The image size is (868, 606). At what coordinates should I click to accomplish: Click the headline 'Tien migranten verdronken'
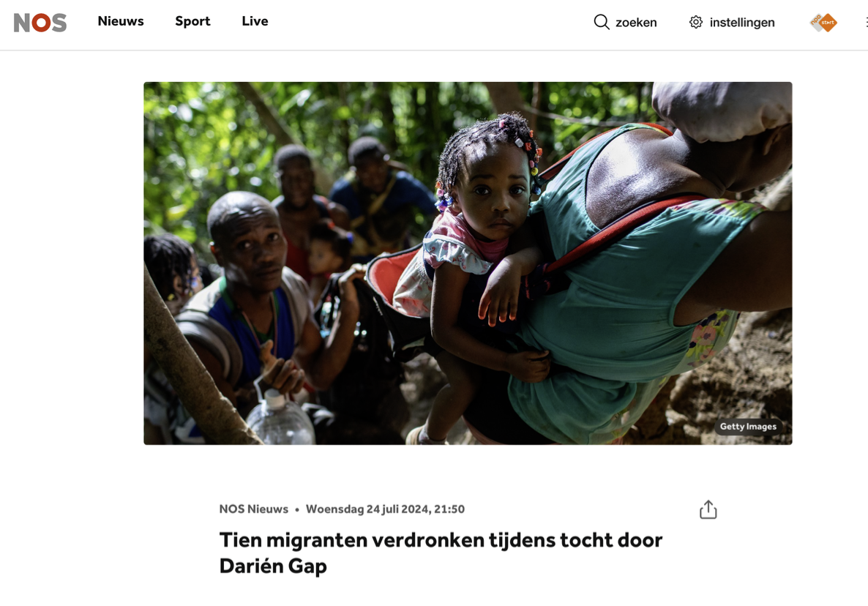coord(352,540)
